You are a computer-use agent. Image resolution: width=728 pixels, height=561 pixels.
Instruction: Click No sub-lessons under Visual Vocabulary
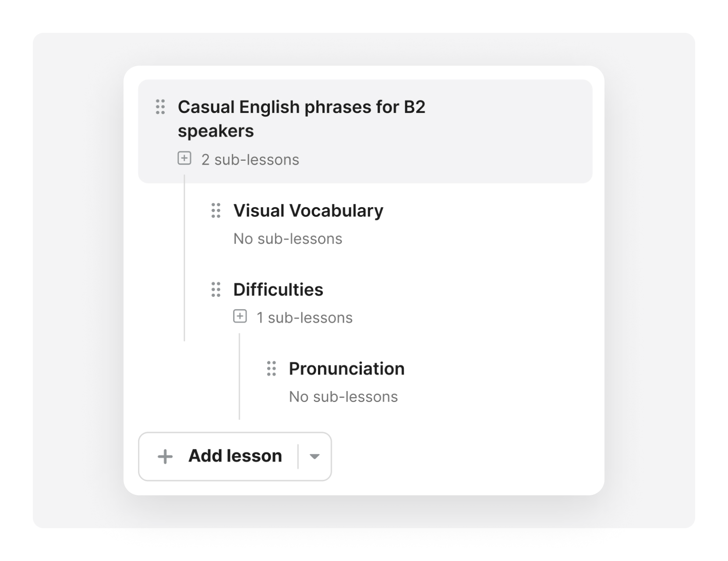[x=288, y=239]
